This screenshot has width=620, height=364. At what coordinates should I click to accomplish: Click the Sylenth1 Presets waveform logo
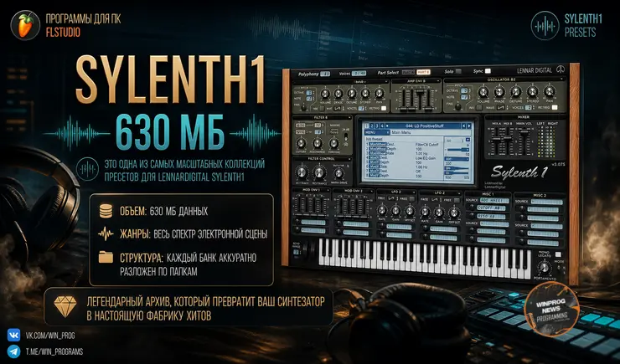click(x=545, y=26)
